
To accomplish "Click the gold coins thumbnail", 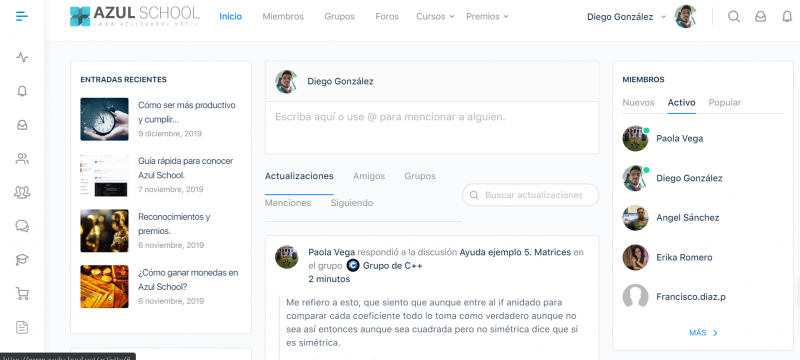I will (105, 287).
